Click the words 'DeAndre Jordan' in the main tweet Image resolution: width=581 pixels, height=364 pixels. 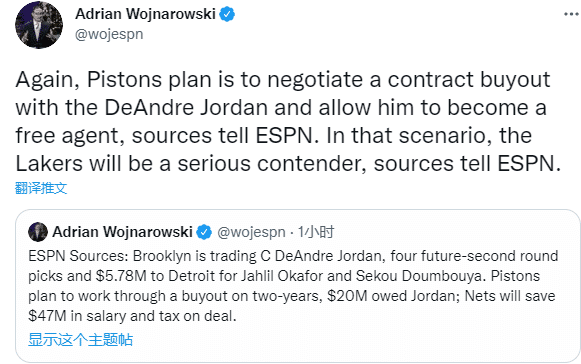pos(186,108)
